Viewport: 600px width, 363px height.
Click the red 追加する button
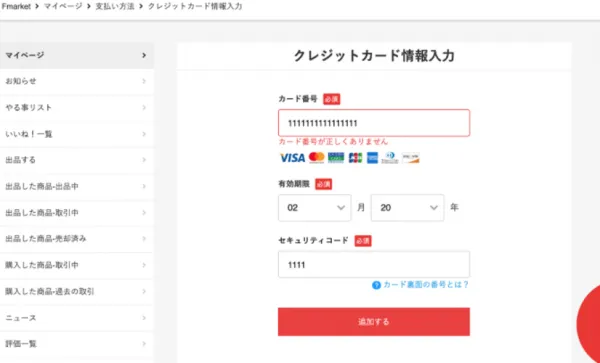pyautogui.click(x=374, y=322)
